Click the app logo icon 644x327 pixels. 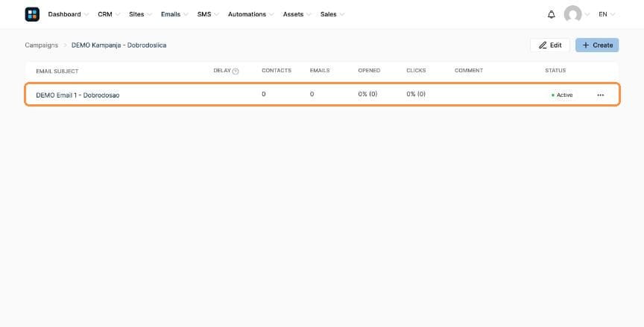[32, 14]
